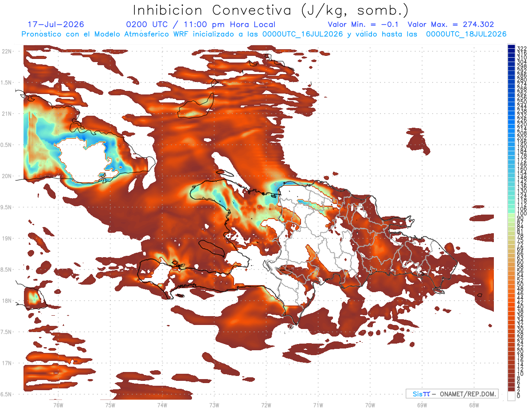Click the '73W' longitude label
This screenshot has width=532, height=411.
tap(214, 405)
